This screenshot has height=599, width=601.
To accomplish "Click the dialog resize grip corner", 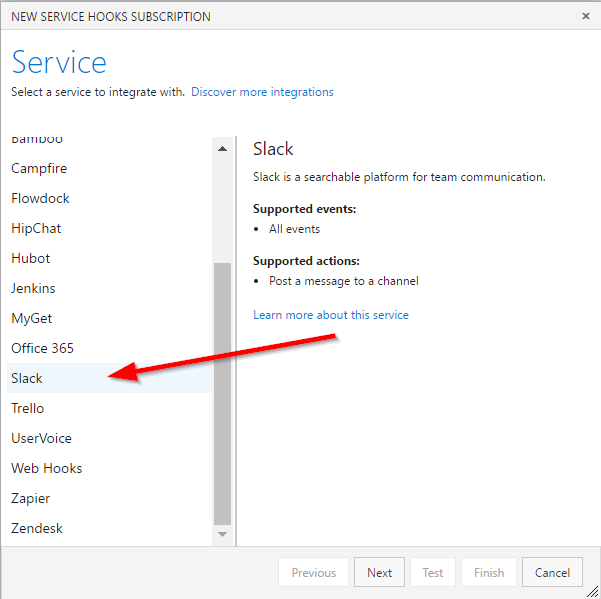I will point(593,591).
